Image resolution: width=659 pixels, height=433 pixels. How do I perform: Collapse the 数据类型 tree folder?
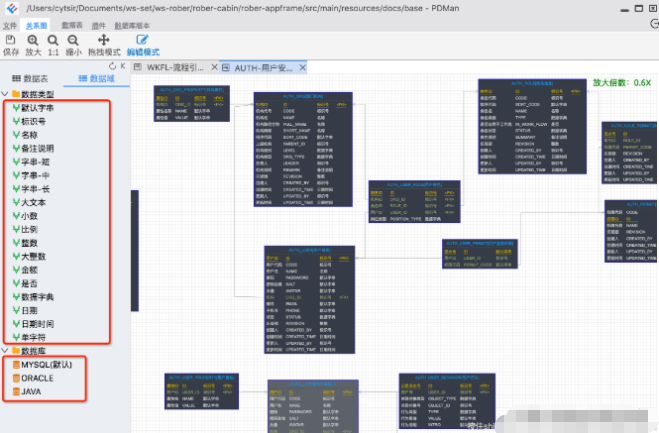[x=5, y=94]
